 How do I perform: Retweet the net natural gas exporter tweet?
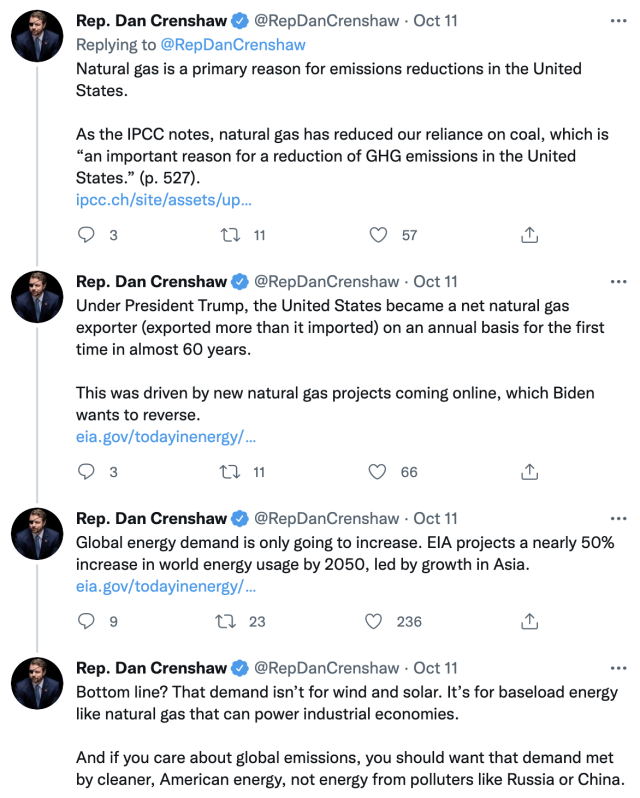(229, 471)
